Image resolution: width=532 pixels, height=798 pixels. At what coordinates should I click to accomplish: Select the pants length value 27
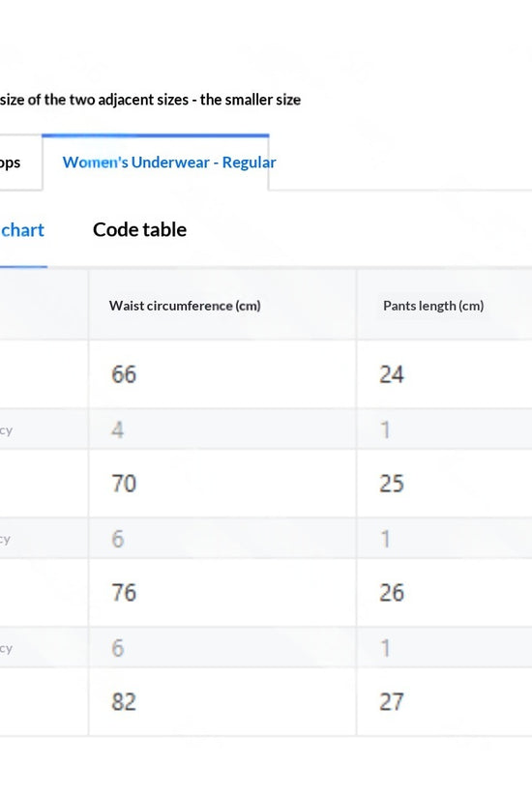click(392, 702)
